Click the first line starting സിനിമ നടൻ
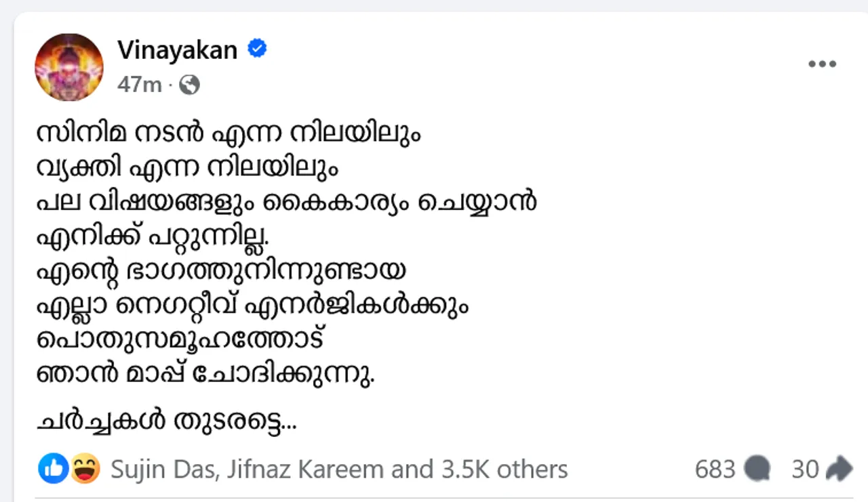The width and height of the screenshot is (868, 502). pyautogui.click(x=229, y=133)
